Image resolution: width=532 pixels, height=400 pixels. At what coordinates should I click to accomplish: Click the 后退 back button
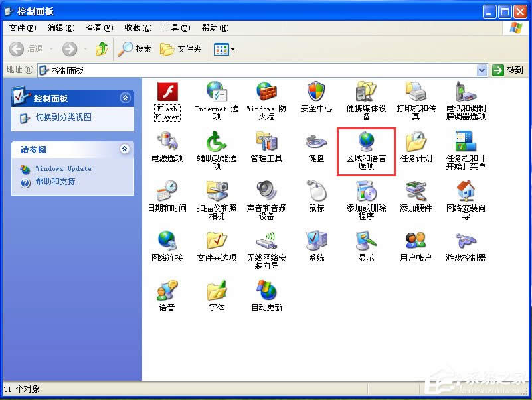click(x=26, y=49)
